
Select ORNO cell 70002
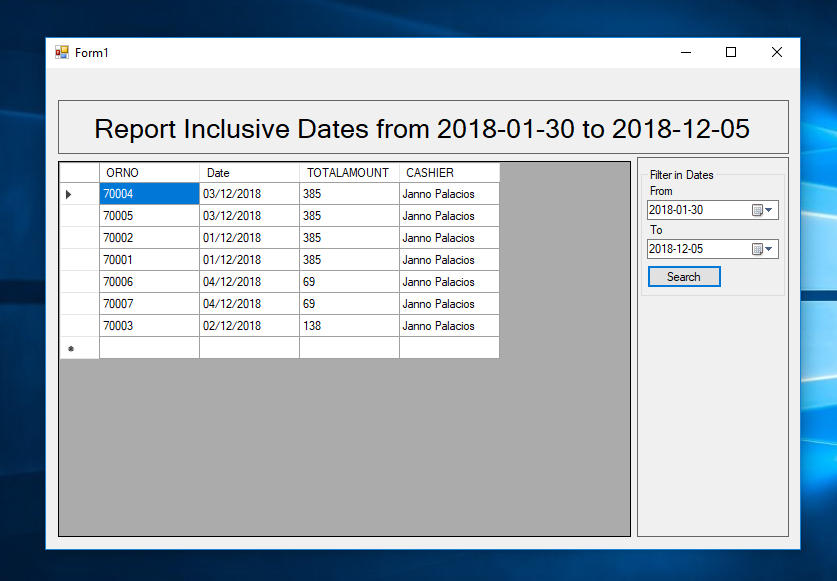(149, 238)
